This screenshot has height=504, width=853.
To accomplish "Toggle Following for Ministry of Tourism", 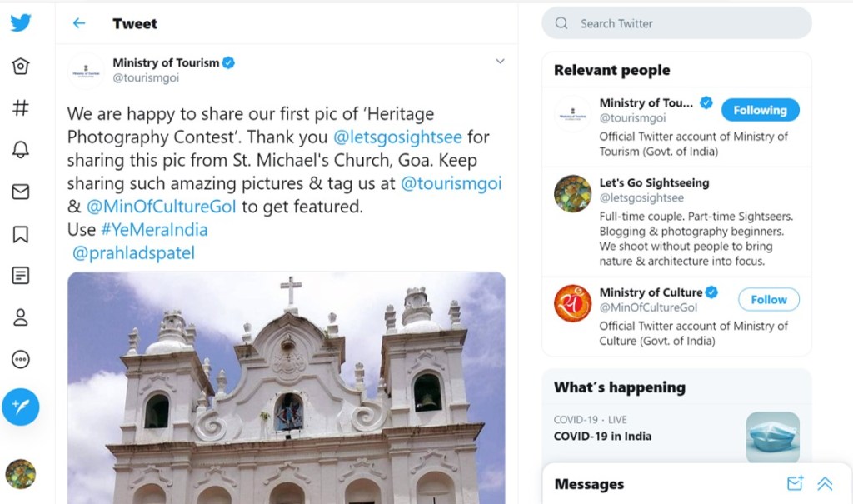I will tap(760, 110).
